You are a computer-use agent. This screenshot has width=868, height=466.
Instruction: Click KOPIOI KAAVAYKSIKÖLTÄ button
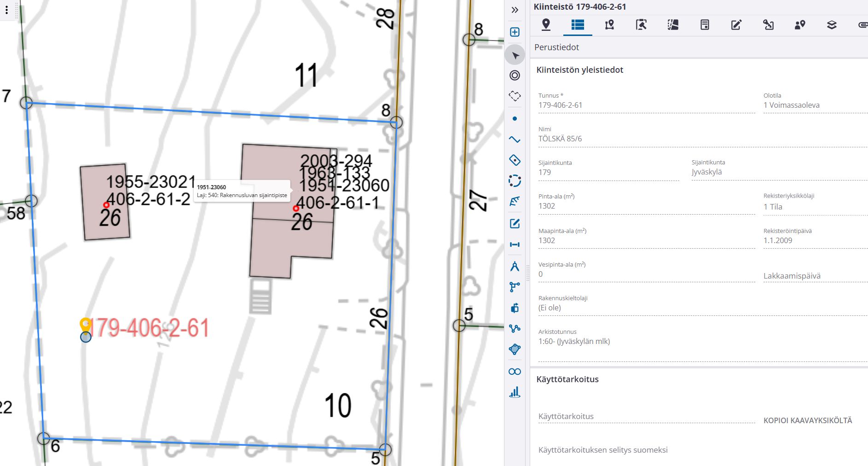tap(808, 420)
